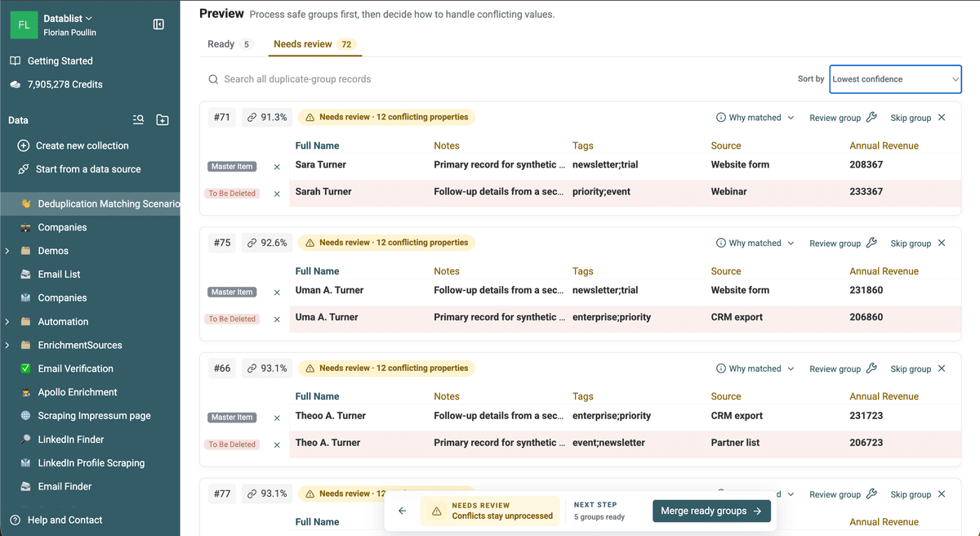Click the credits coins icon
980x536 pixels.
[15, 84]
